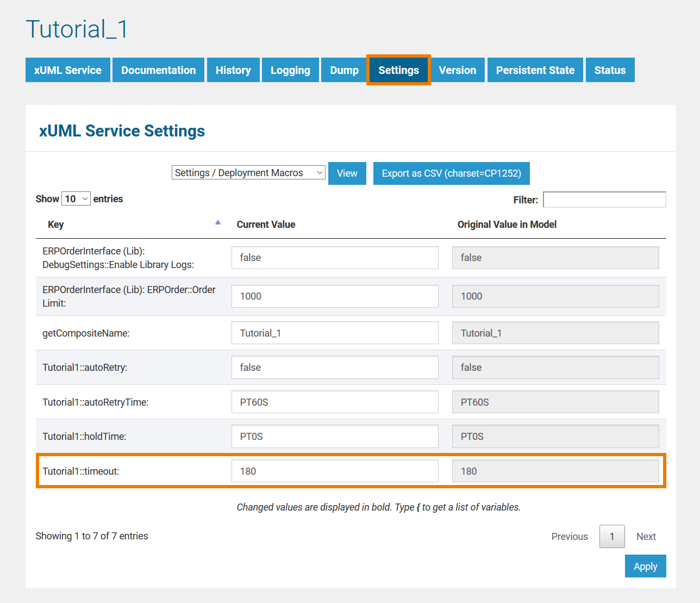Click the Order Limit current value field
The width and height of the screenshot is (700, 603).
(x=335, y=296)
